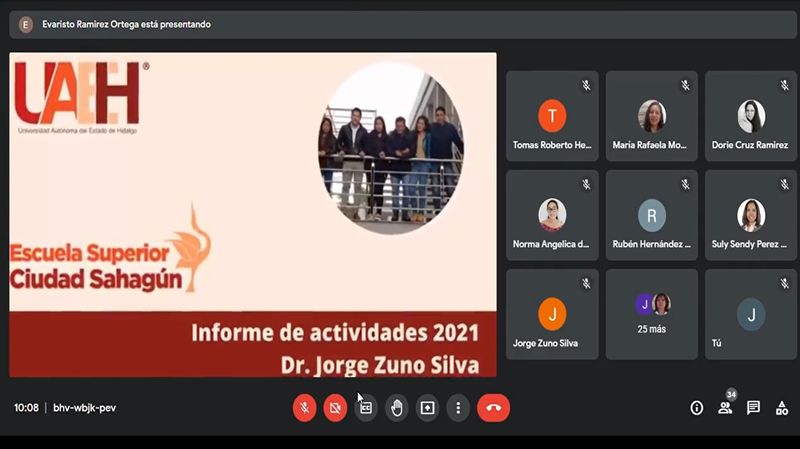
Task: Click the orange J avatar of Jorge Zuno Silva
Action: [x=552, y=314]
